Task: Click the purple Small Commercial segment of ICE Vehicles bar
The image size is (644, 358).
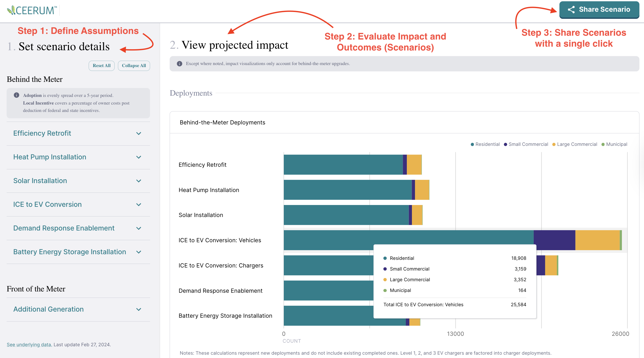Action: (x=554, y=240)
